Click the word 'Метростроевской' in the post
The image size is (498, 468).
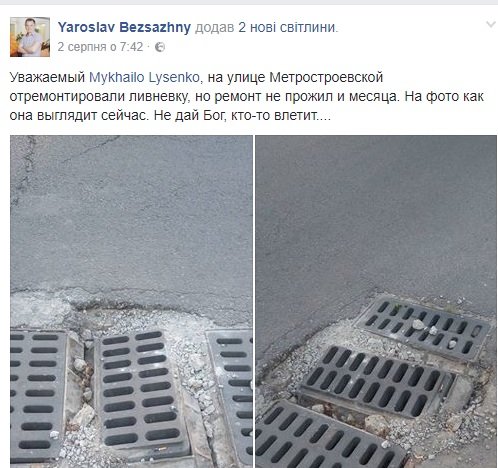326,78
